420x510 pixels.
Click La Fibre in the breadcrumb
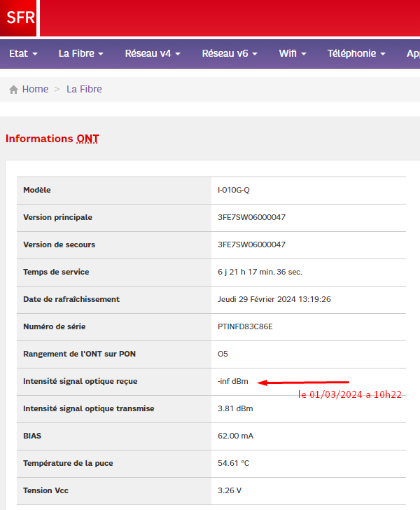[84, 89]
